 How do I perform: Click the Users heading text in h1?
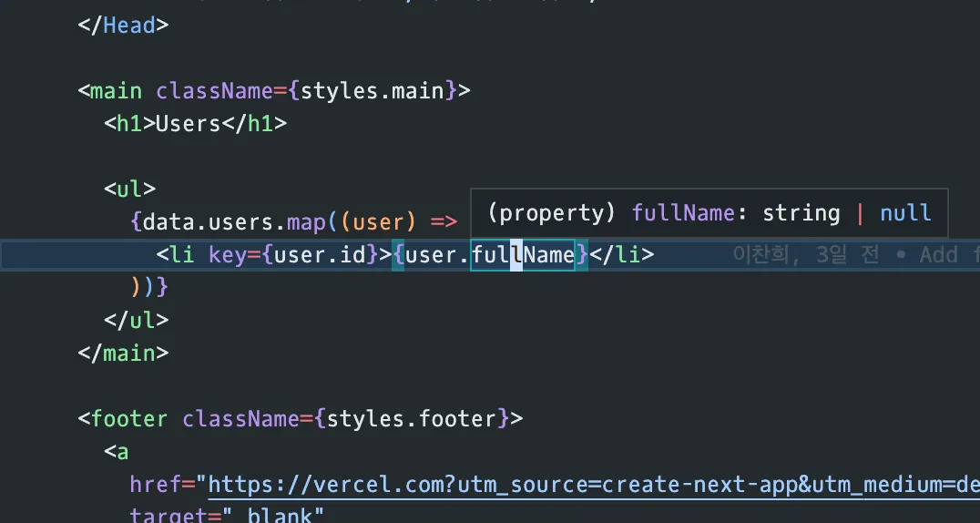tap(189, 124)
